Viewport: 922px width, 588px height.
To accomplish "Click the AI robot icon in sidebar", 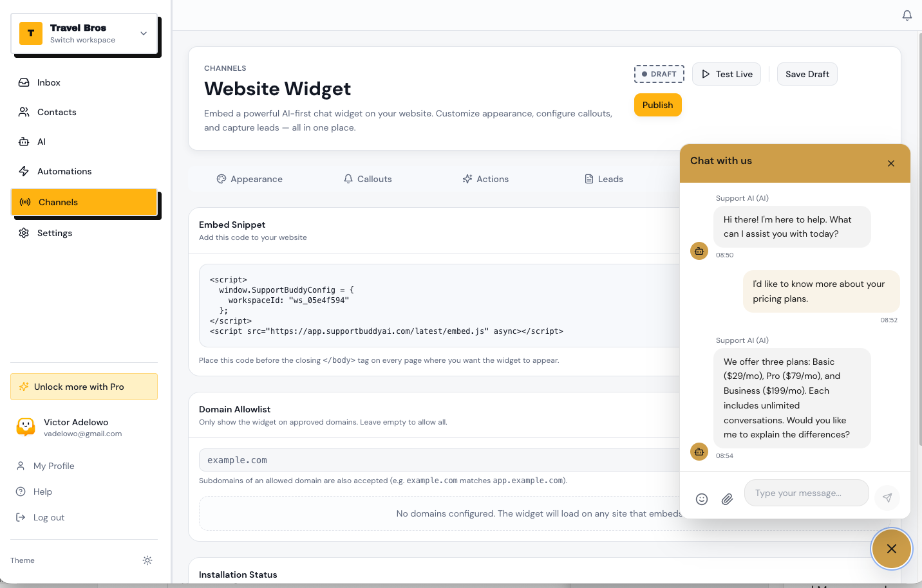I will point(24,142).
